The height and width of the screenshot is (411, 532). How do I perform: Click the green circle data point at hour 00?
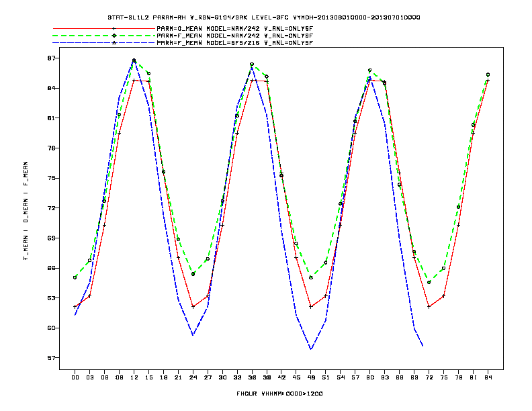pyautogui.click(x=75, y=278)
